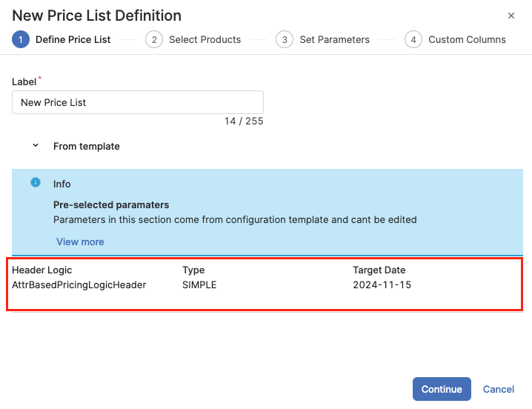The width and height of the screenshot is (532, 409).
Task: Close the New Price List Definition dialog
Action: click(x=511, y=16)
